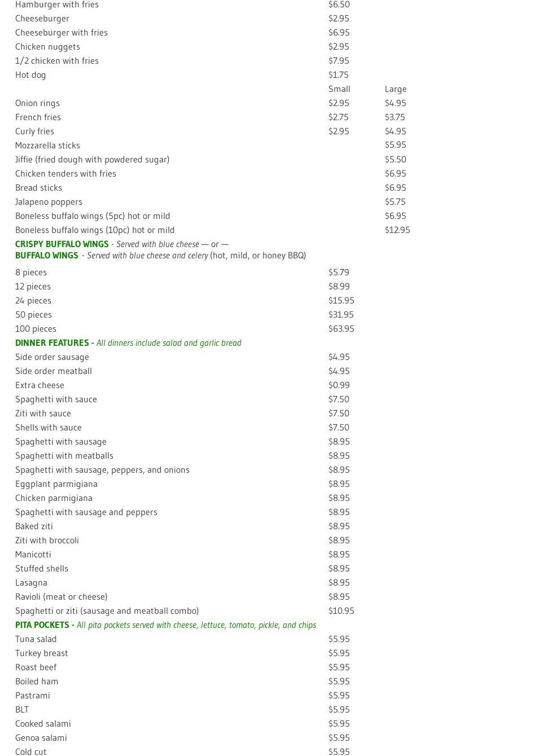Click the Ravioli (meat or cheese) item

click(x=61, y=597)
